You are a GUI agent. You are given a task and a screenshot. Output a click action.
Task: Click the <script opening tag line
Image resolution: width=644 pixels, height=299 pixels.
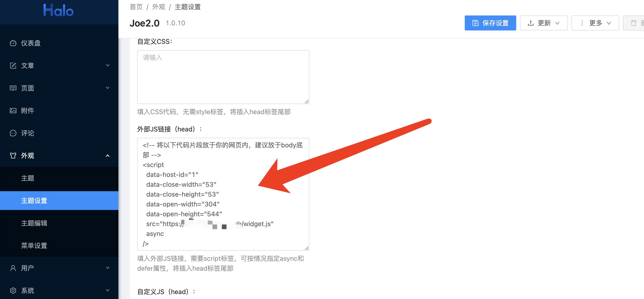153,165
